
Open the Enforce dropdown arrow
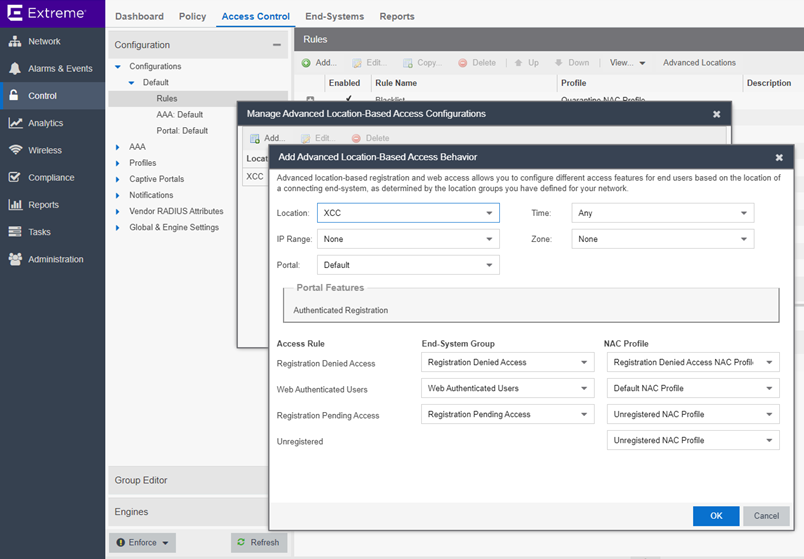pyautogui.click(x=166, y=543)
